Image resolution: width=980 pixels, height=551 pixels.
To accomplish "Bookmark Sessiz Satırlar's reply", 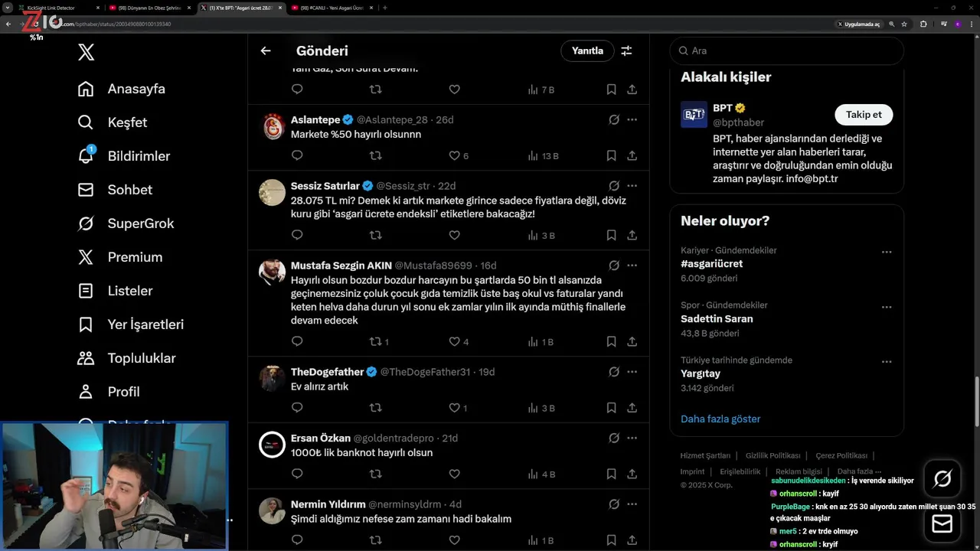I will click(611, 235).
